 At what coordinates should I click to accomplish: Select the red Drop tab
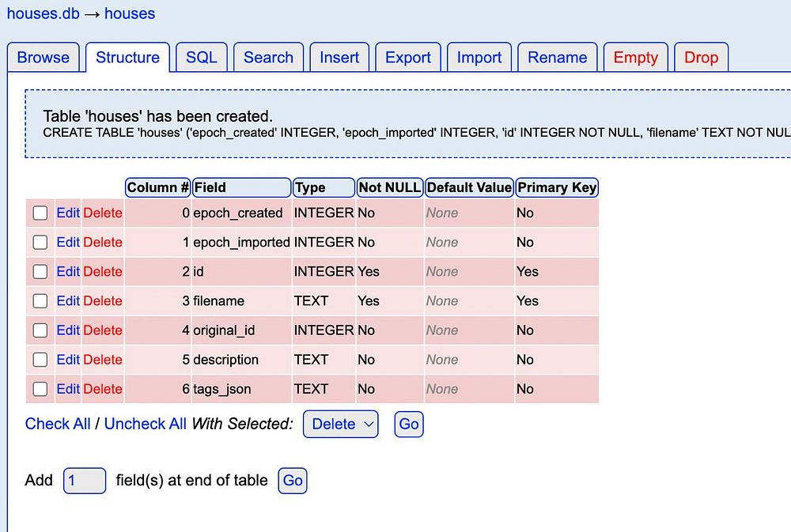(x=701, y=58)
